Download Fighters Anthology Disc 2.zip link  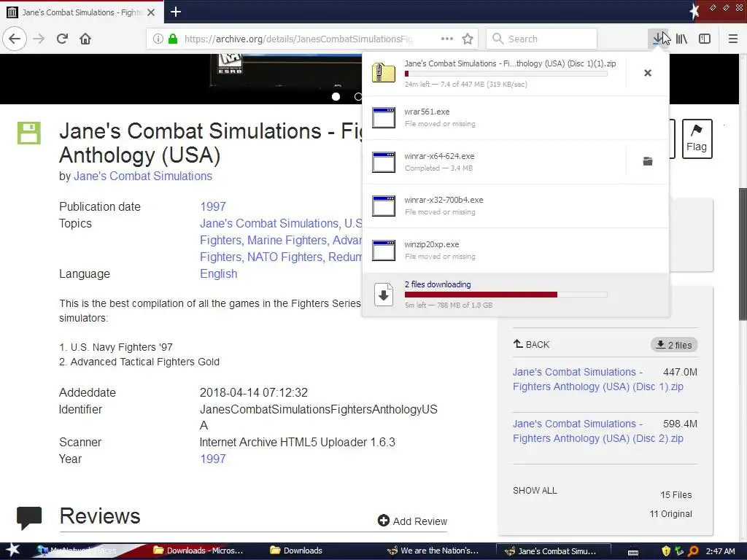[x=598, y=431]
